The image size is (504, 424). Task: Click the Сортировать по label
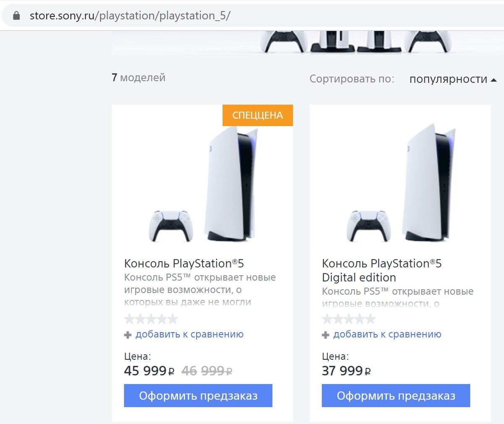coord(352,79)
